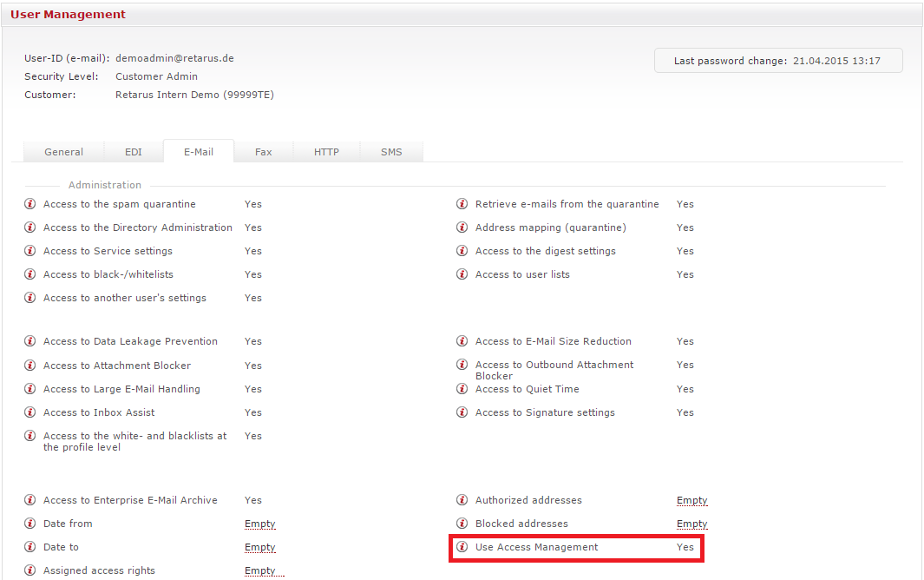Screen dimensions: 924x580
Task: Click info icon beside Access to Quiet Time
Action: [x=462, y=389]
